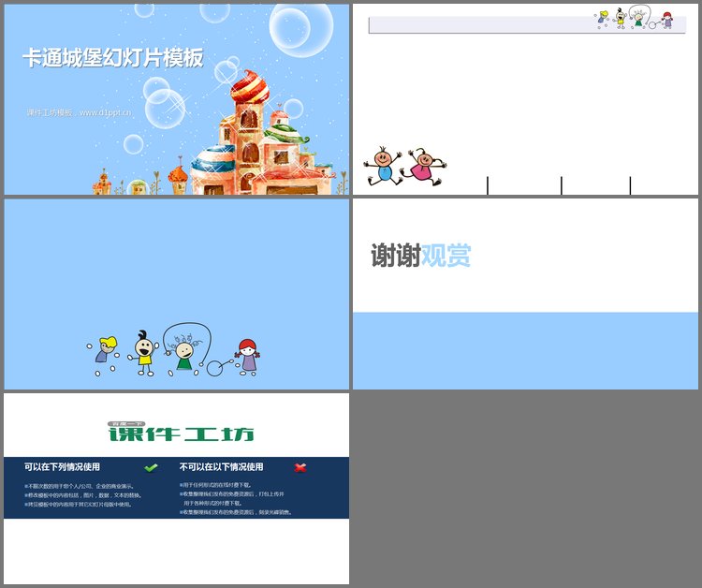The image size is (702, 588).
Task: Click the jump-rope kid cartoon on the blue slide
Action: [186, 351]
